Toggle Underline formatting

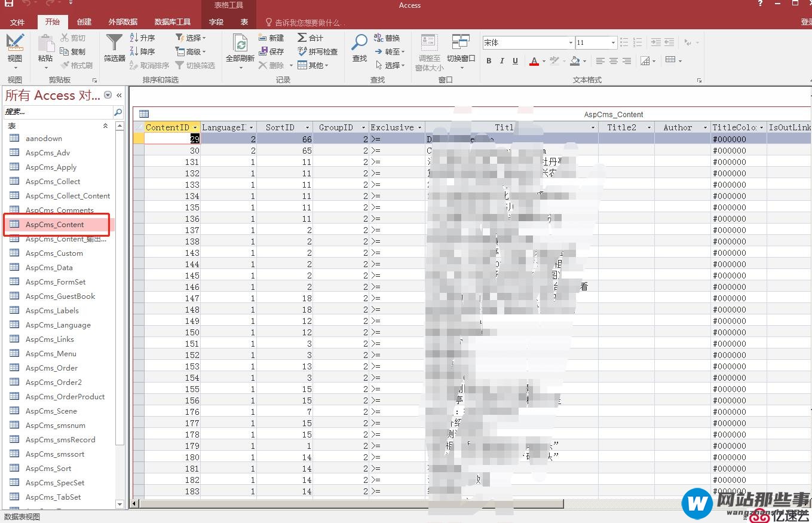pyautogui.click(x=515, y=61)
